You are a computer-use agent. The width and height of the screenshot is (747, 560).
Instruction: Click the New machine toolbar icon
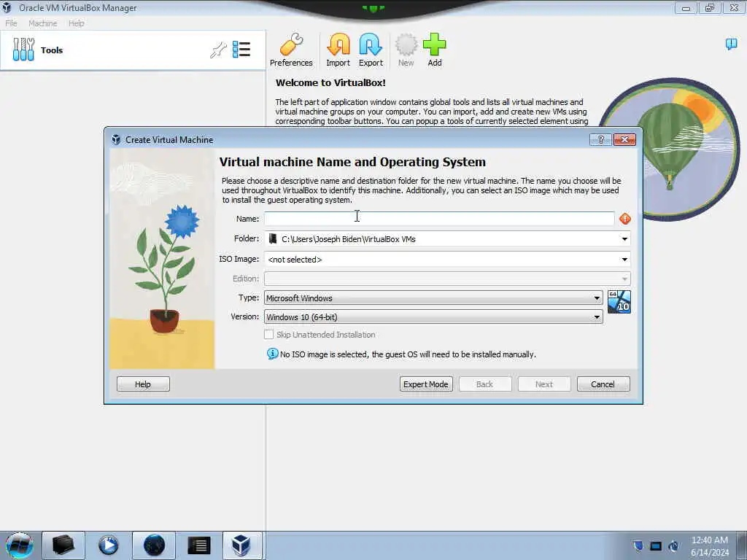click(x=406, y=50)
